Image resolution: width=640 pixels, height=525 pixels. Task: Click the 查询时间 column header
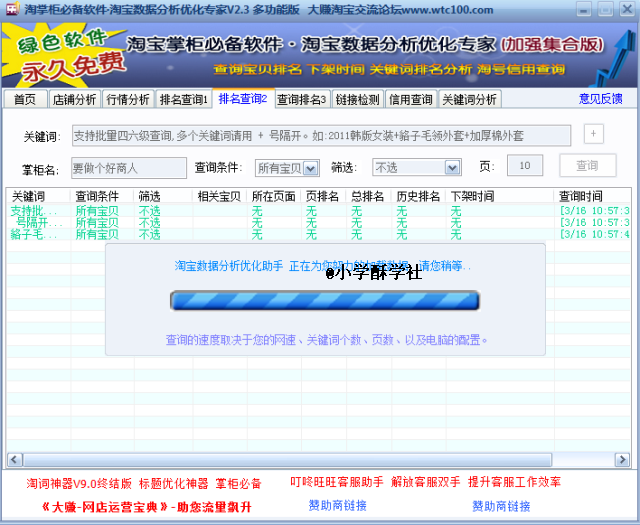coord(592,196)
